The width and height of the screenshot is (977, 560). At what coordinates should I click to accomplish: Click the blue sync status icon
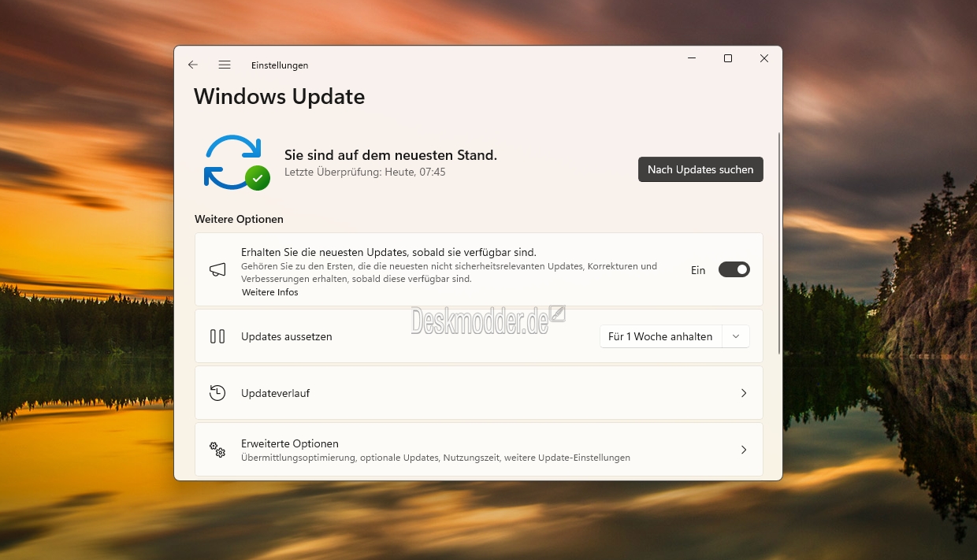(236, 162)
